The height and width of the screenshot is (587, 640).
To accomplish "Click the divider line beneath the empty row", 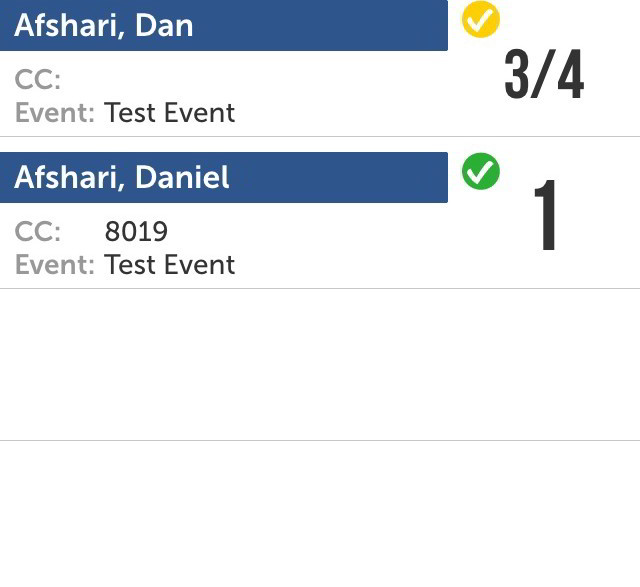I will point(320,440).
